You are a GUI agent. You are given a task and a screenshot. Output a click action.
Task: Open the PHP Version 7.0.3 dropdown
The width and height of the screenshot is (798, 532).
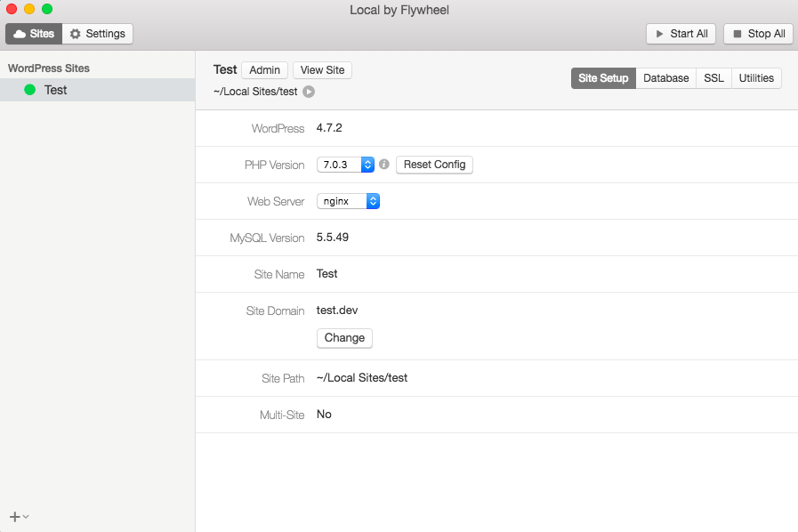click(x=345, y=165)
